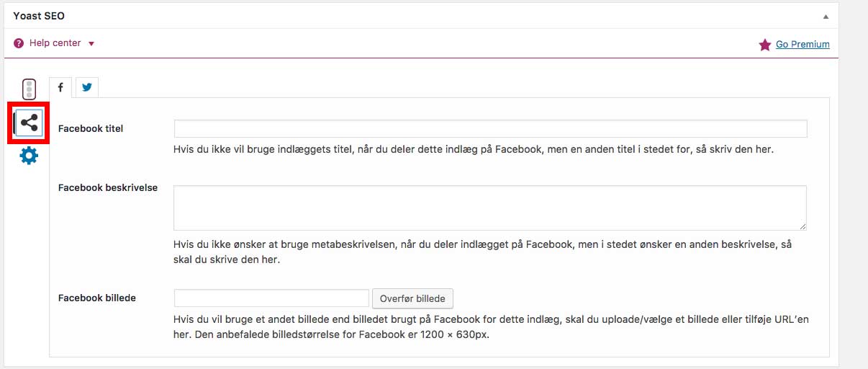Focus the Facebook titel input field
The image size is (868, 369).
coord(490,128)
